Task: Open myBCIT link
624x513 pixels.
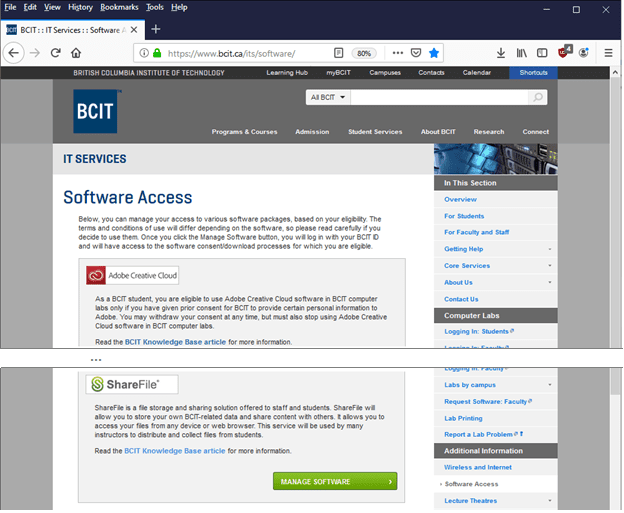Action: [x=338, y=72]
